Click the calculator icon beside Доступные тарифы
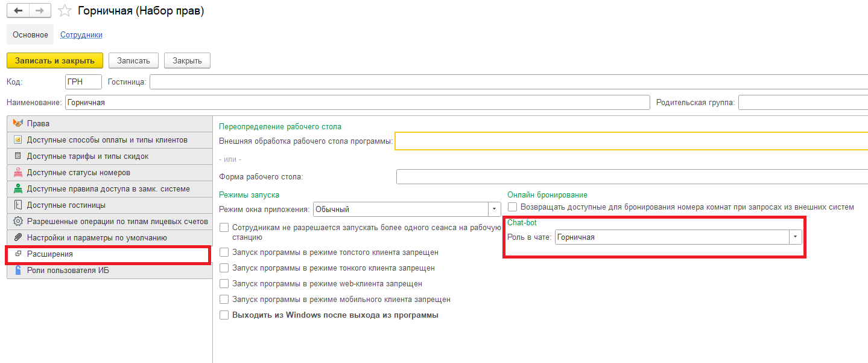The width and height of the screenshot is (868, 363). point(17,156)
